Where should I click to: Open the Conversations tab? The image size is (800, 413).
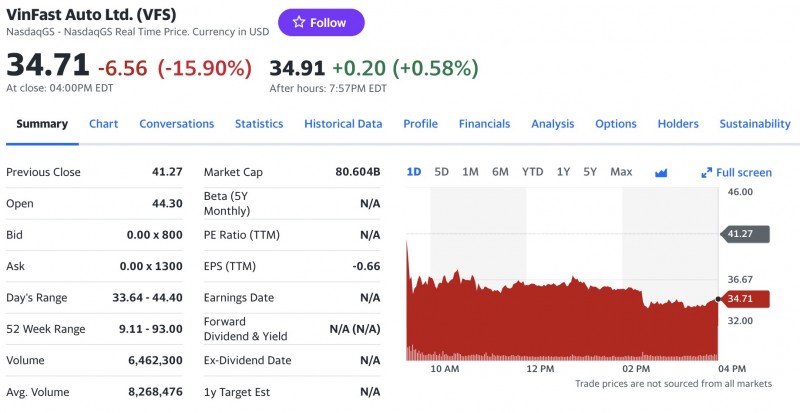click(x=176, y=124)
